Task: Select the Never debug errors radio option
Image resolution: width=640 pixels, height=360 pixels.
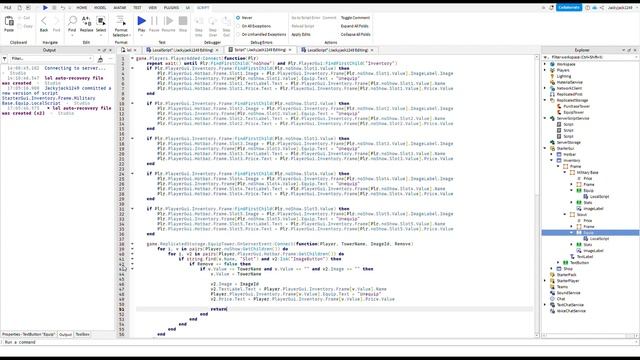Action: [238, 18]
